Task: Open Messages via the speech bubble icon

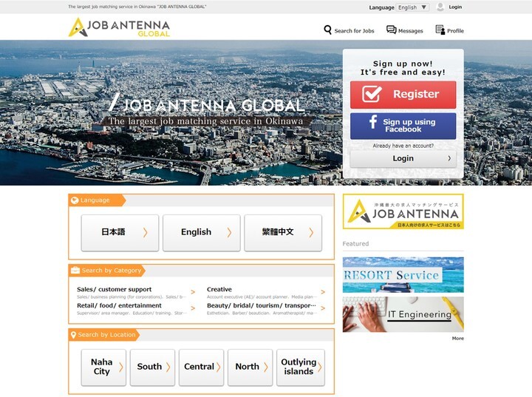Action: [391, 30]
